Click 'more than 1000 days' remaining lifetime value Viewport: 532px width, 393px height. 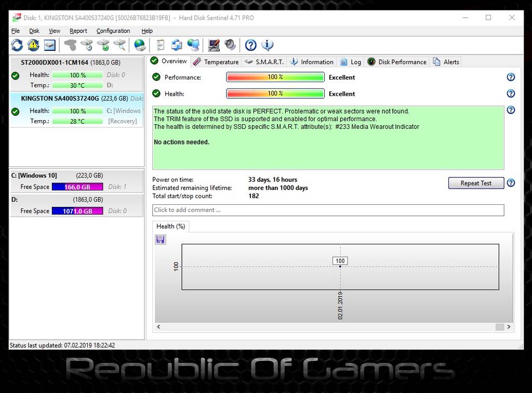(x=278, y=188)
